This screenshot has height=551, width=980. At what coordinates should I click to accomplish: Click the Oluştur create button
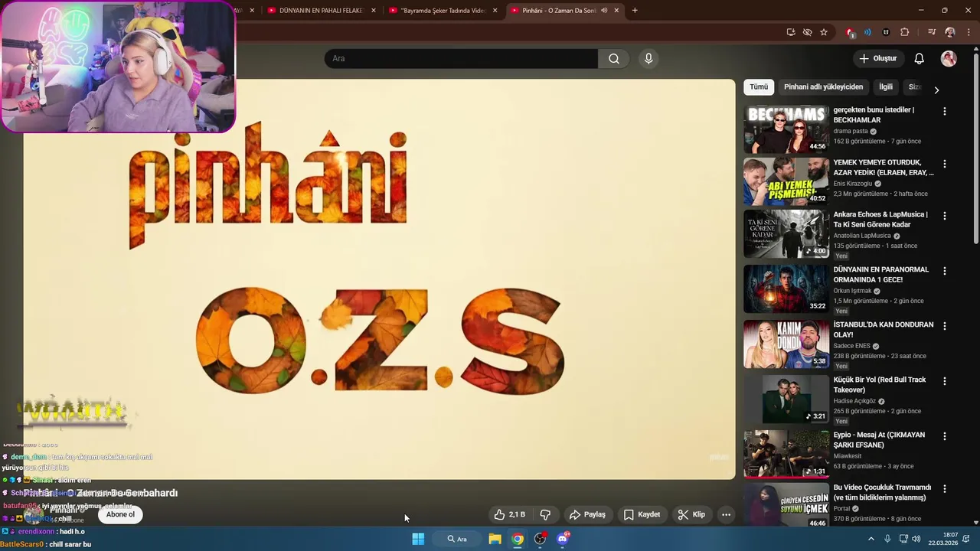coord(877,59)
